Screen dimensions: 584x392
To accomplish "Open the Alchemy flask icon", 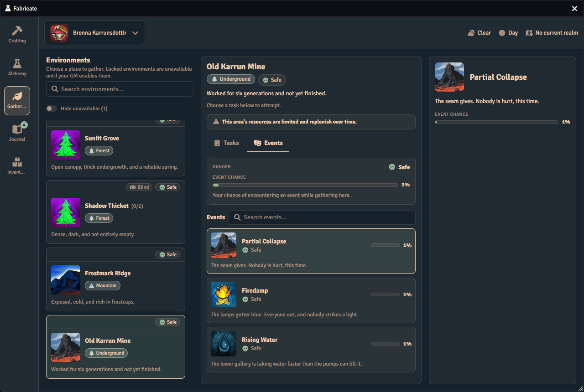I will 17,63.
